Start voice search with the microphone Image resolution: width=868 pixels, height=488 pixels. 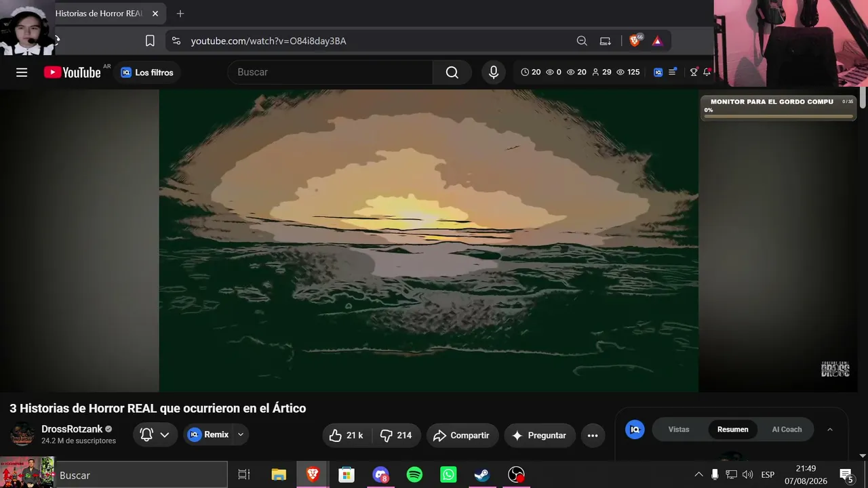click(x=494, y=73)
